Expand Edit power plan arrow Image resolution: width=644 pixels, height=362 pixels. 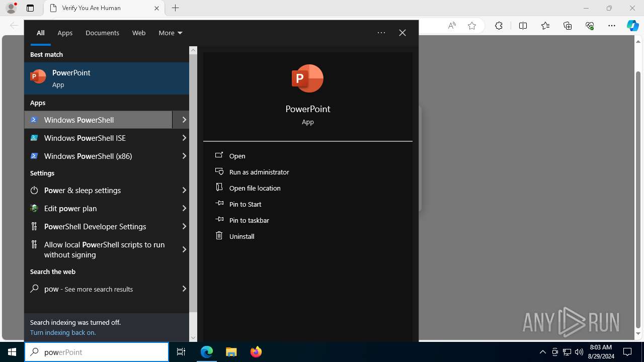[x=184, y=208]
